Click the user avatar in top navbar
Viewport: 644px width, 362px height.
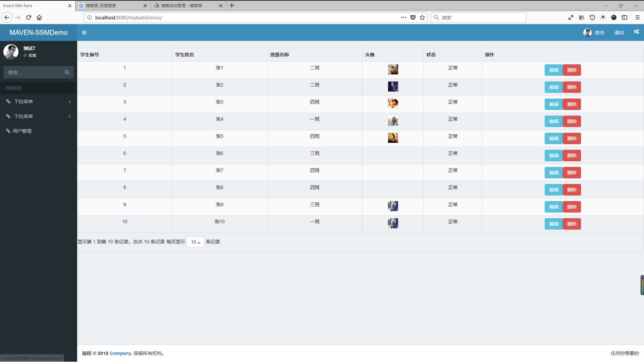(587, 32)
